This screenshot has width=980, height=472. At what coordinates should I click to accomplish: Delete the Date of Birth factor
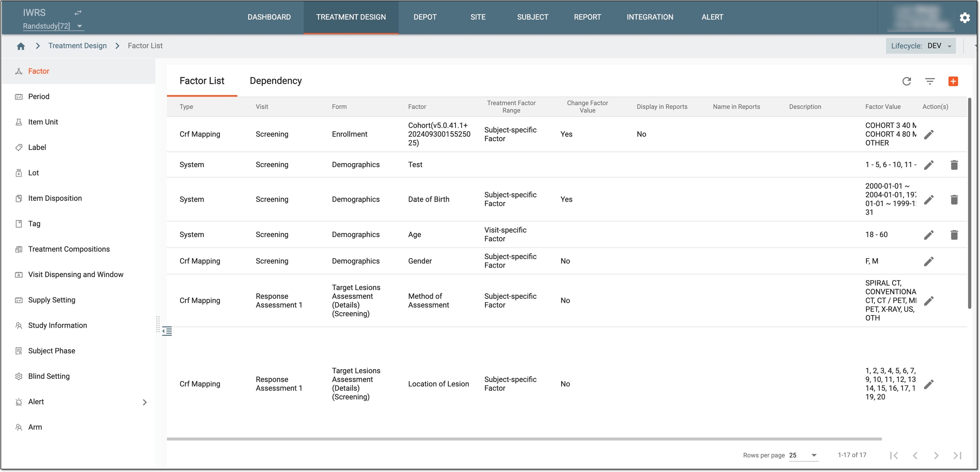[x=954, y=200]
